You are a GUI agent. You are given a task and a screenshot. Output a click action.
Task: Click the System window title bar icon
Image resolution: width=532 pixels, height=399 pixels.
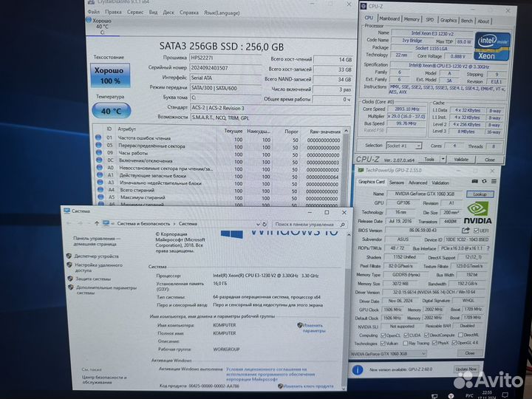pos(66,211)
